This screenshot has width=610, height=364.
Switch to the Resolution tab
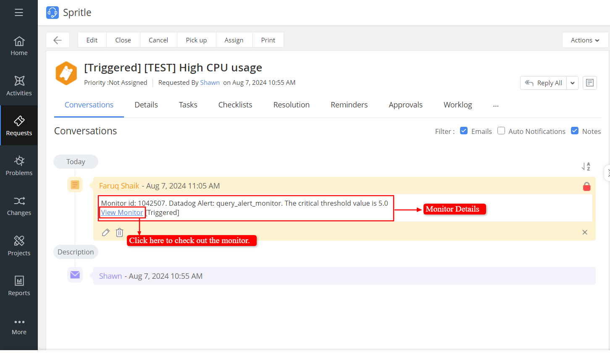point(291,105)
